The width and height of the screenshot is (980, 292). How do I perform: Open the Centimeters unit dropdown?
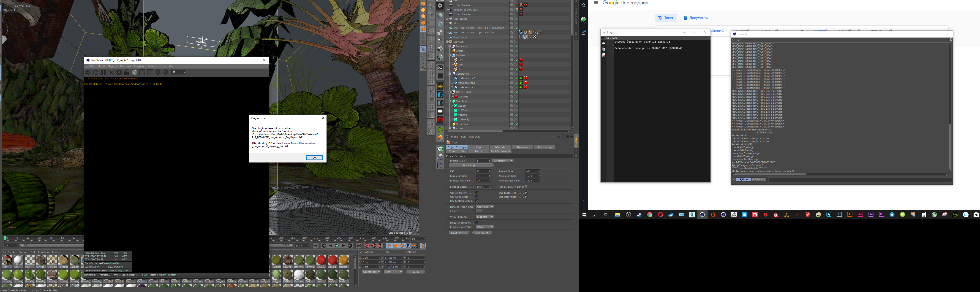503,161
